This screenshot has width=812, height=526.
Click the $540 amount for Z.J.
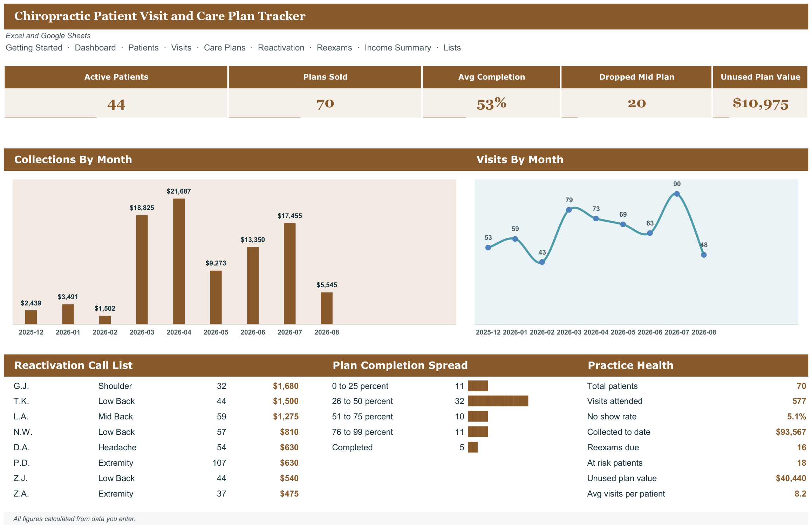(289, 478)
